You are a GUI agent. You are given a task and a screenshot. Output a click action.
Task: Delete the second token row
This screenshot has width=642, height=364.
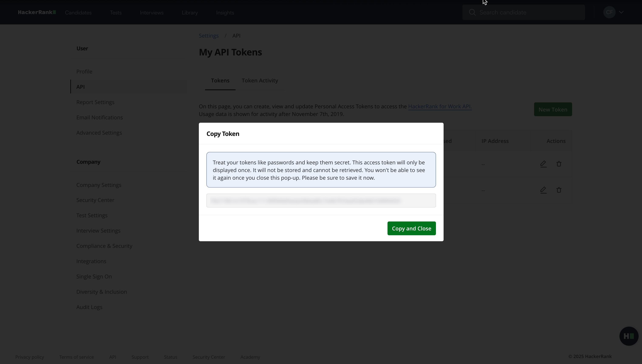tap(559, 190)
